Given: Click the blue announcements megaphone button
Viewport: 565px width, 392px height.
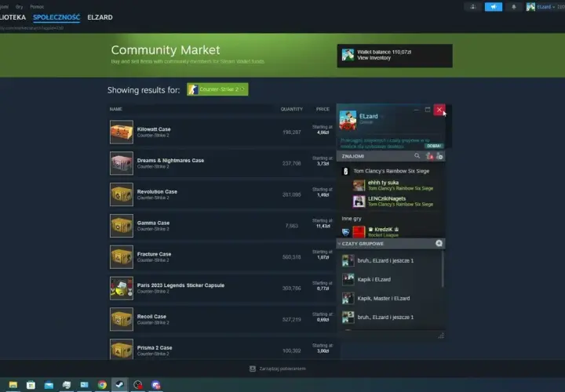Looking at the screenshot, I should point(494,6).
